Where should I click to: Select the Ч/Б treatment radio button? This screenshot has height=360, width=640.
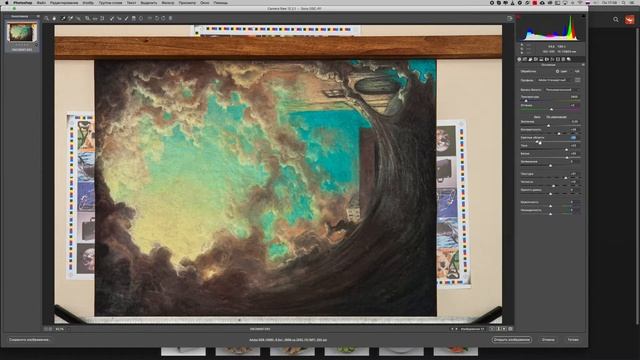[x=571, y=71]
